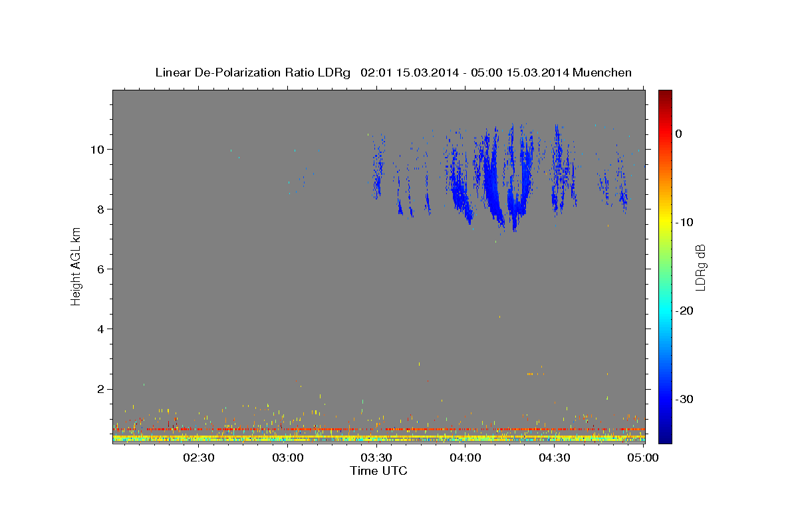Click the 05:00 time tick label
The image size is (798, 532).
(643, 458)
